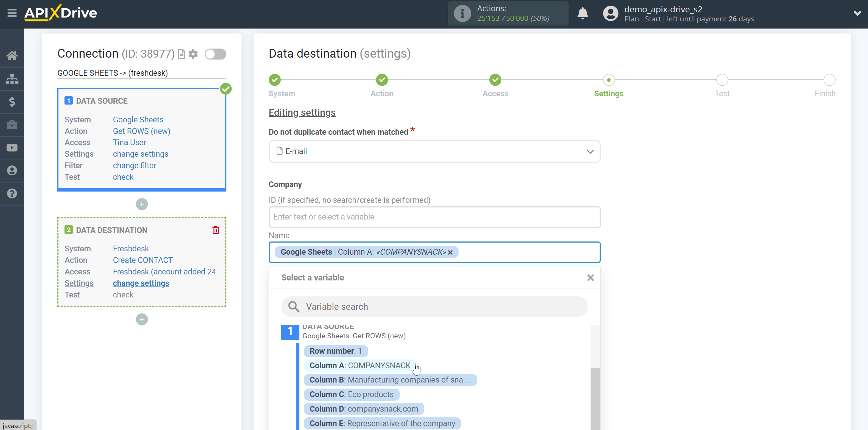Open Create CONTACT action link
868x430 pixels.
point(143,260)
